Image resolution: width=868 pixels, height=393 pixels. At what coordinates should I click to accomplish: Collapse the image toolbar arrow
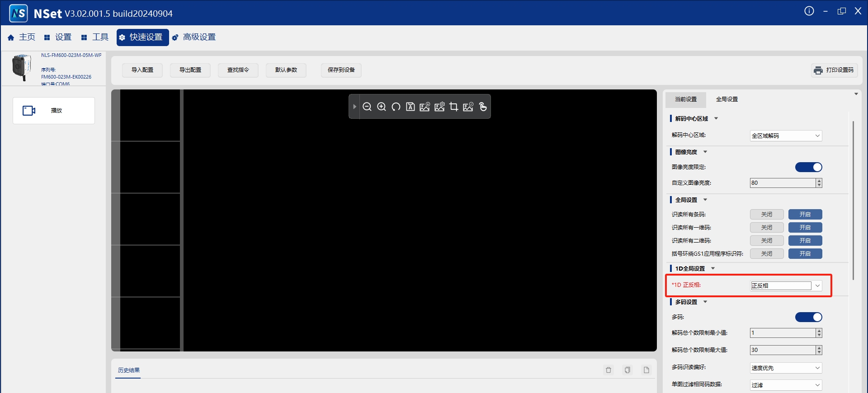click(x=354, y=107)
